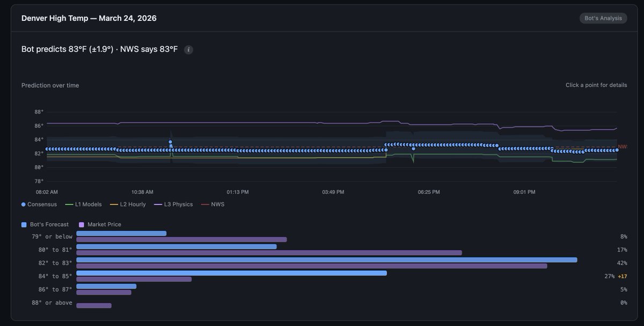
Task: Click the 06:25 PM axis label
Action: 429,192
